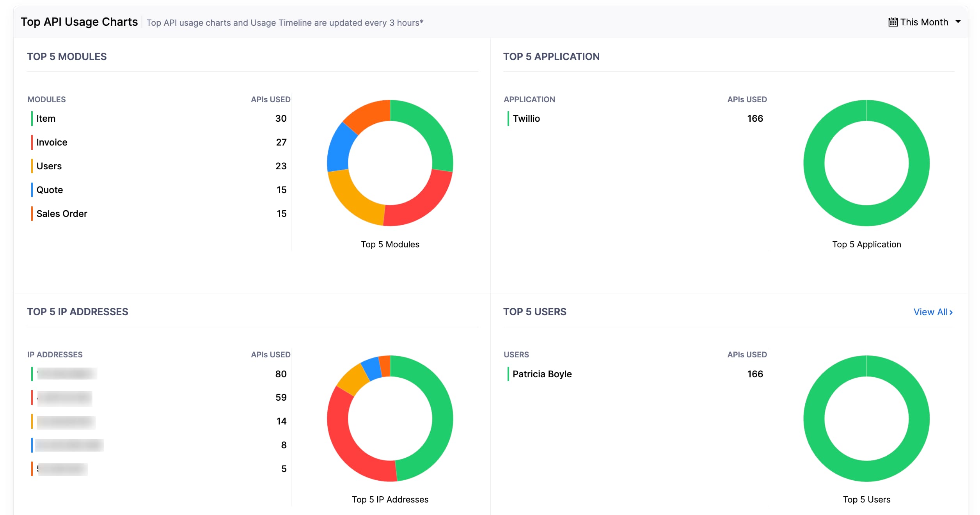Click the red legend bar next to Invoice
The image size is (980, 515).
pyautogui.click(x=32, y=142)
